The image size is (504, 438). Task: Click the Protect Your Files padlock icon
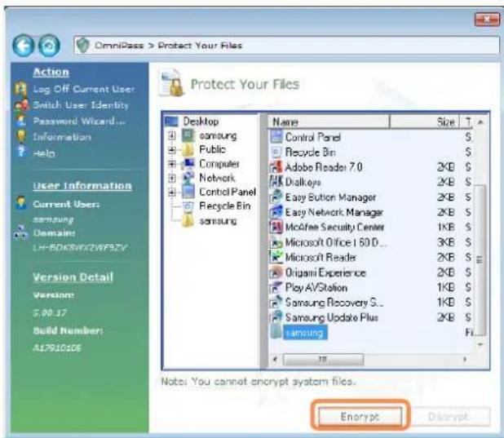point(172,83)
